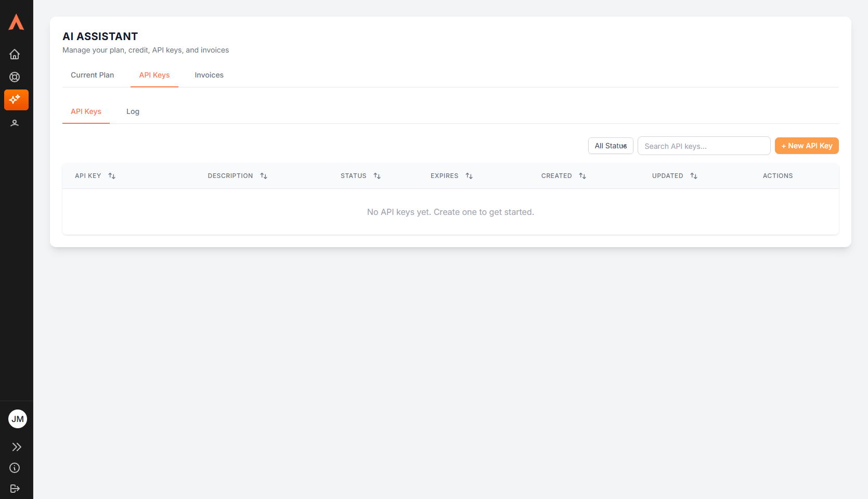Viewport: 868px width, 499px height.
Task: Click the ACTIONS column header
Action: click(x=778, y=176)
